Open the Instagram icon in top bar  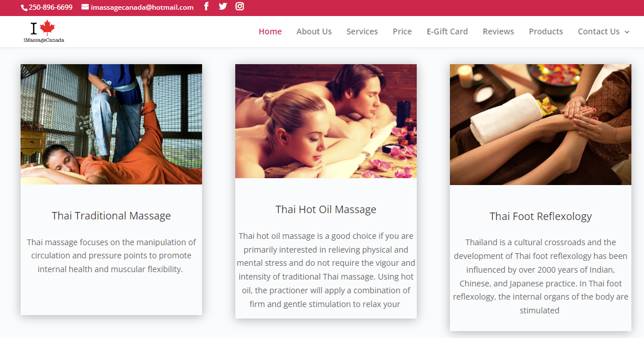(240, 6)
